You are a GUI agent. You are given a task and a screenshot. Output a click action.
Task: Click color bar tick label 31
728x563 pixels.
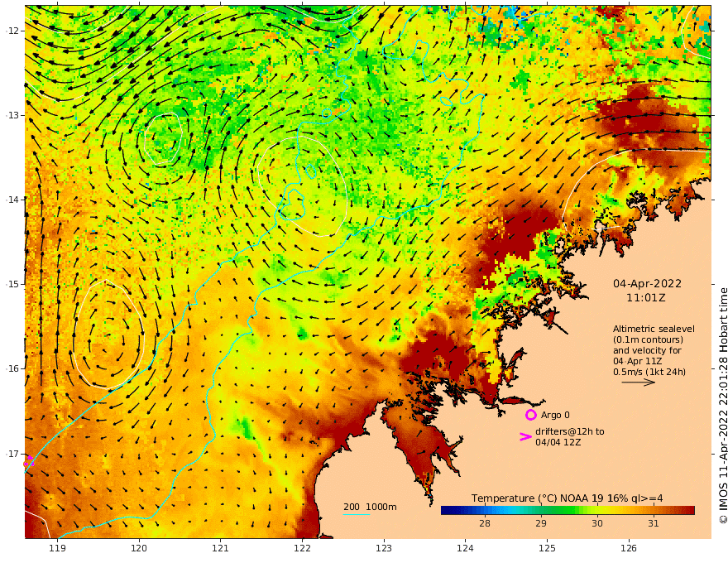coord(654,523)
